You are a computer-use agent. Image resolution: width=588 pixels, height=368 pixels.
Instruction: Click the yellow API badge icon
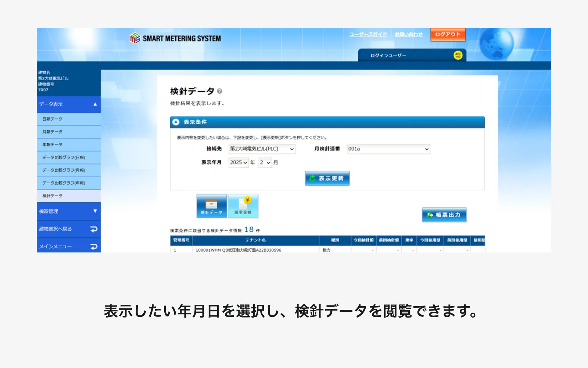(458, 55)
